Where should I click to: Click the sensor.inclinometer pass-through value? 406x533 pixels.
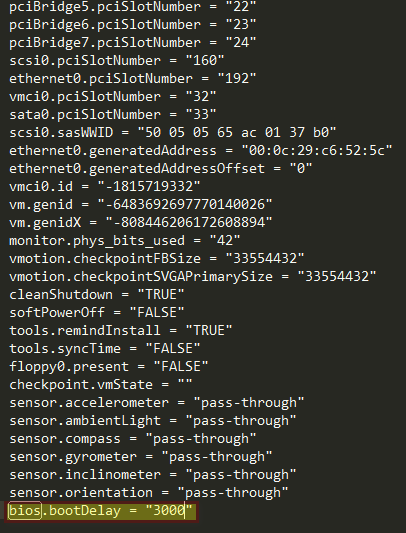point(241,475)
